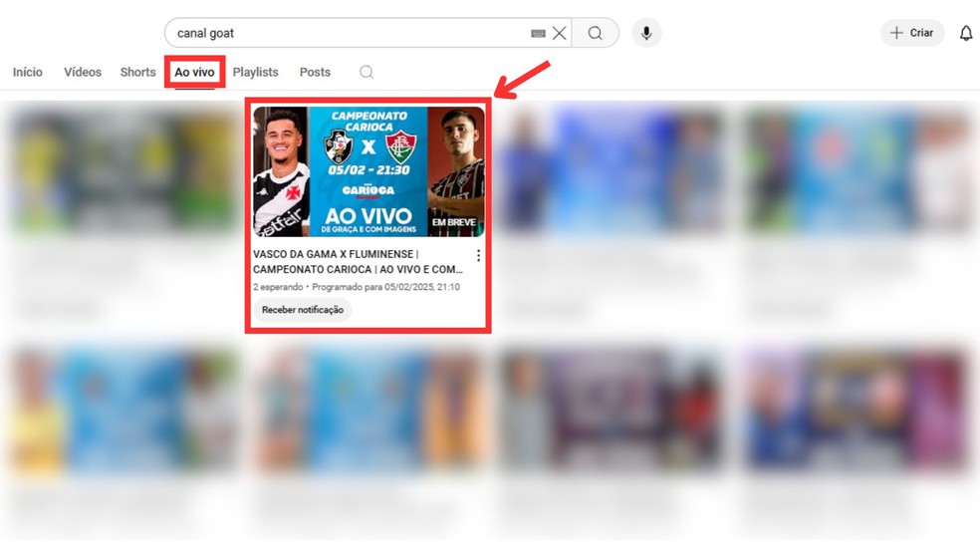Open three-dot menu for Vasco x Fluminense video
The width and height of the screenshot is (980, 552).
478,256
